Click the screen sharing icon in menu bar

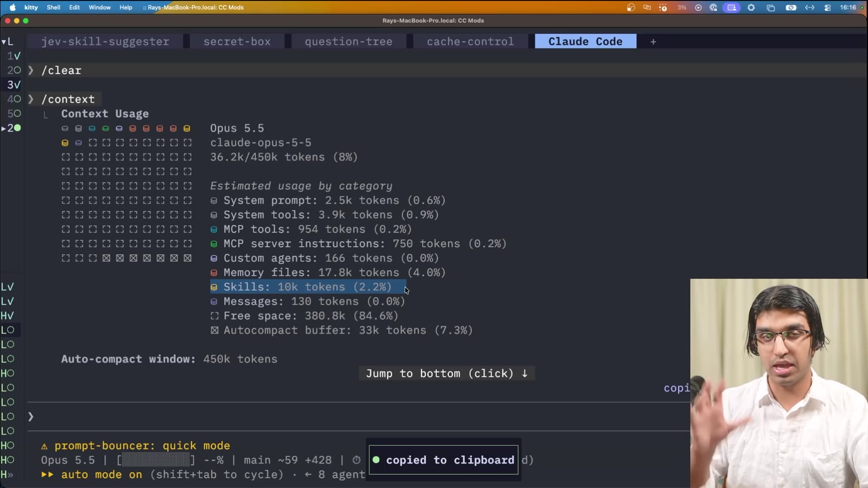point(731,8)
